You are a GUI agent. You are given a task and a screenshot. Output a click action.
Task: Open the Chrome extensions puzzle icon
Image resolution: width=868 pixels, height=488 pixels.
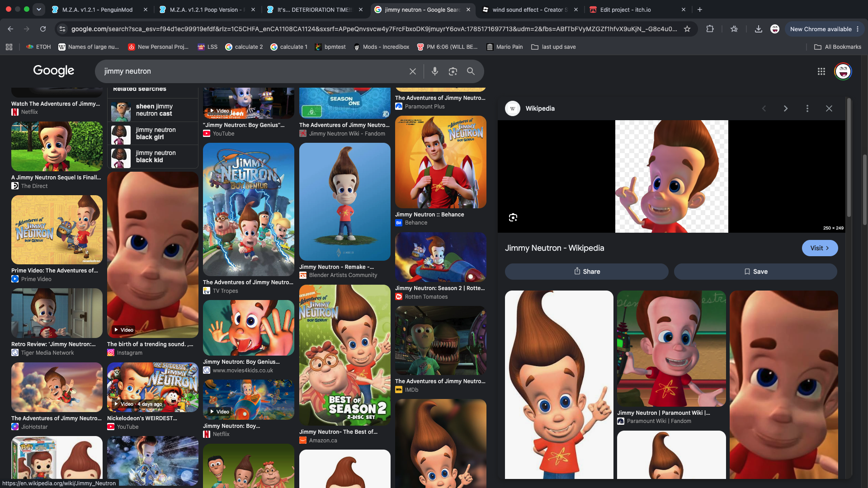click(710, 29)
